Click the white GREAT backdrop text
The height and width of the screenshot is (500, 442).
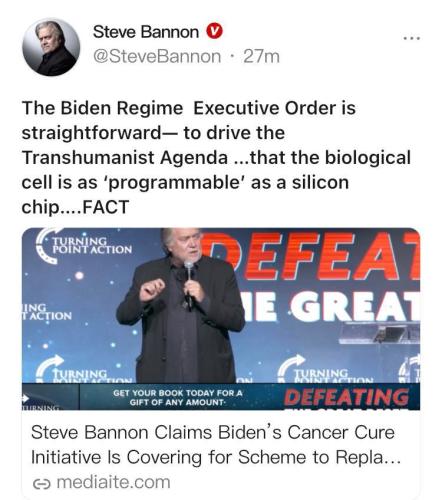coord(355,306)
